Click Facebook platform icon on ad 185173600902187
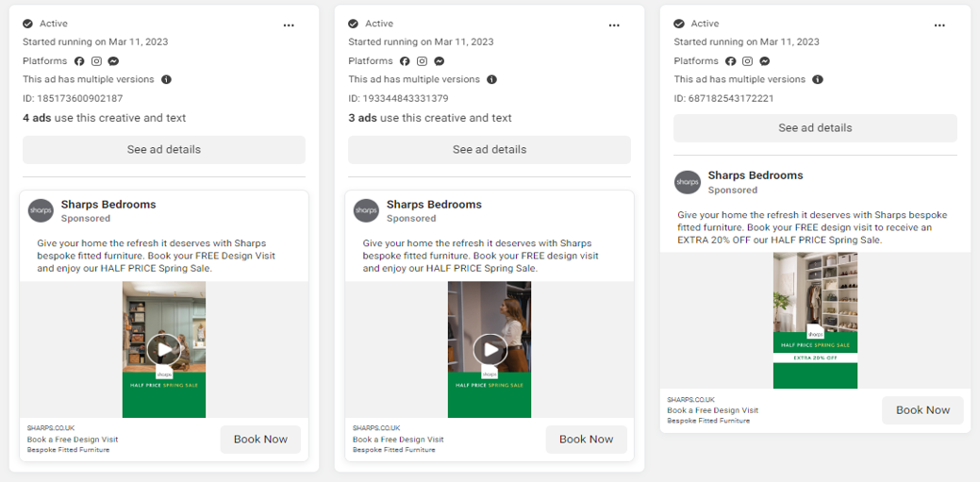Image resolution: width=980 pixels, height=482 pixels. pyautogui.click(x=79, y=61)
